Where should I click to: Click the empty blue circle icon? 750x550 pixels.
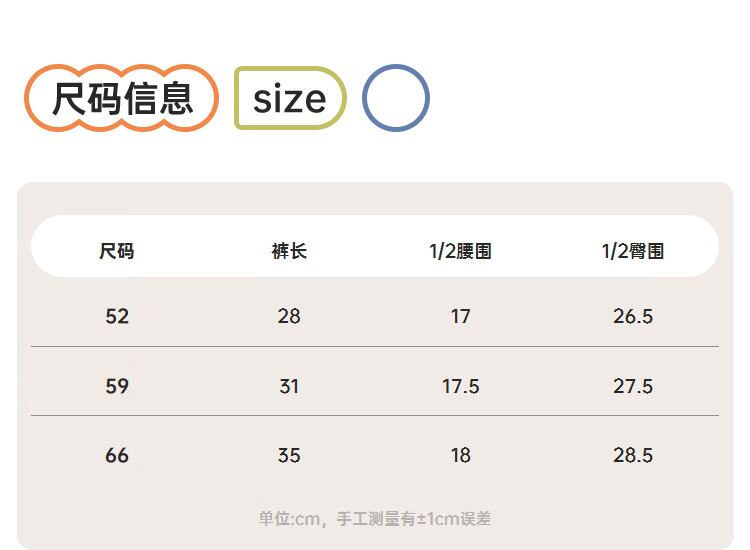[396, 98]
